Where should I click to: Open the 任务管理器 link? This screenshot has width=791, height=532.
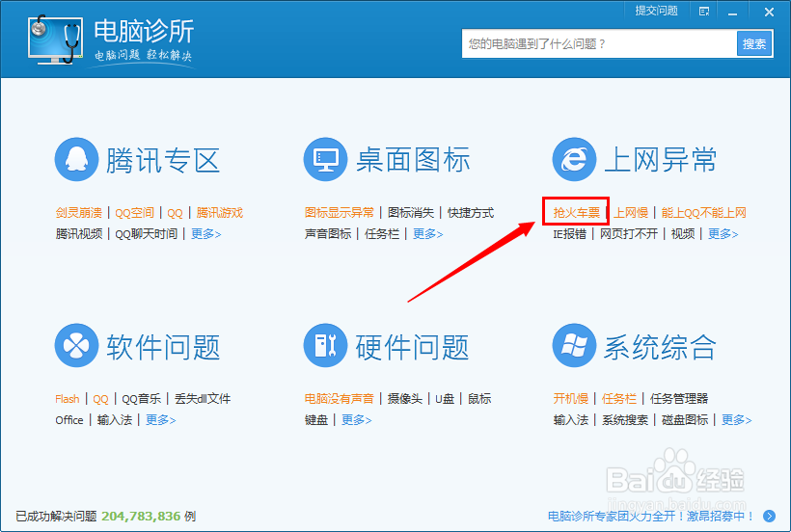(x=679, y=398)
